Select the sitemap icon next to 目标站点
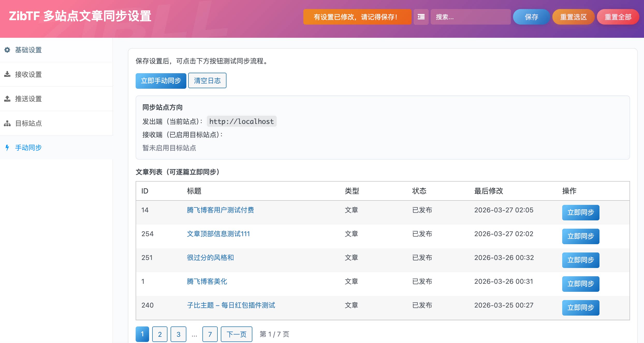Screen dimensions: 644x343 7,123
